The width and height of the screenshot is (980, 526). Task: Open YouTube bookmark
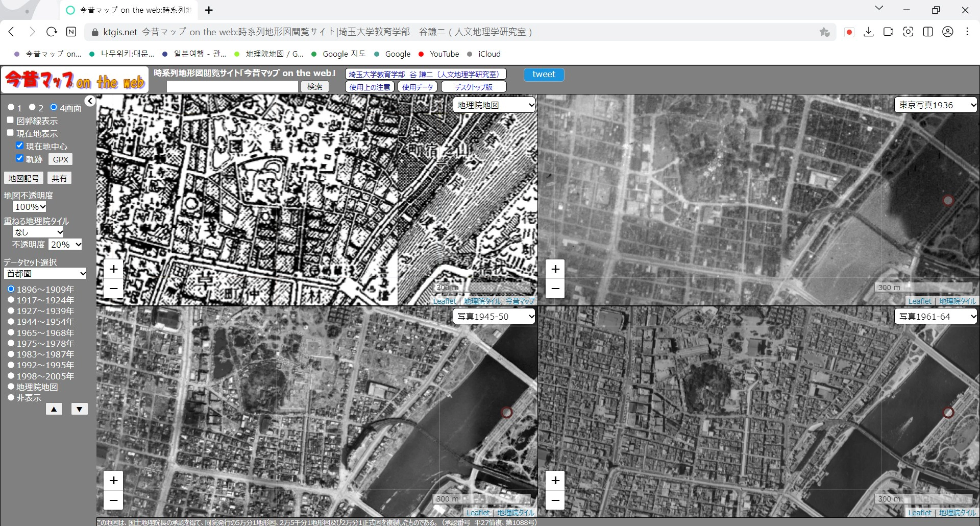tap(439, 54)
